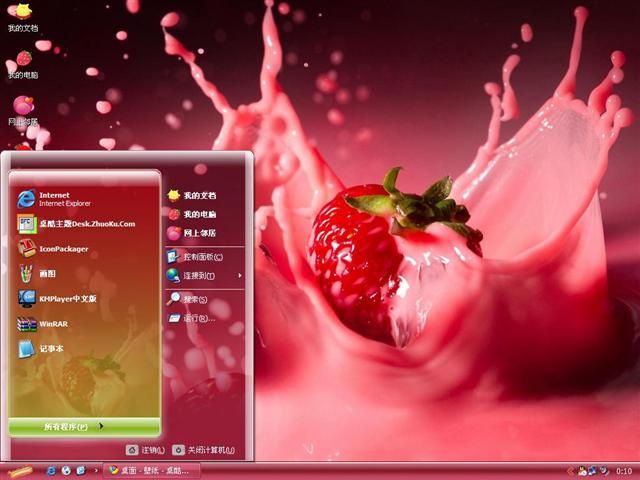Viewport: 640px width, 480px height.
Task: Expand 所有程序(P) all programs list
Action: click(84, 426)
